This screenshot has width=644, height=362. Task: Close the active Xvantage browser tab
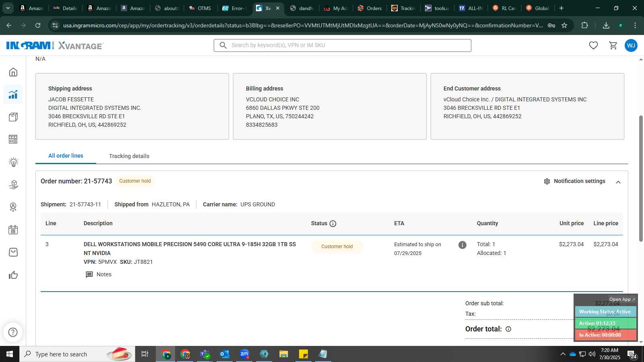tap(278, 8)
